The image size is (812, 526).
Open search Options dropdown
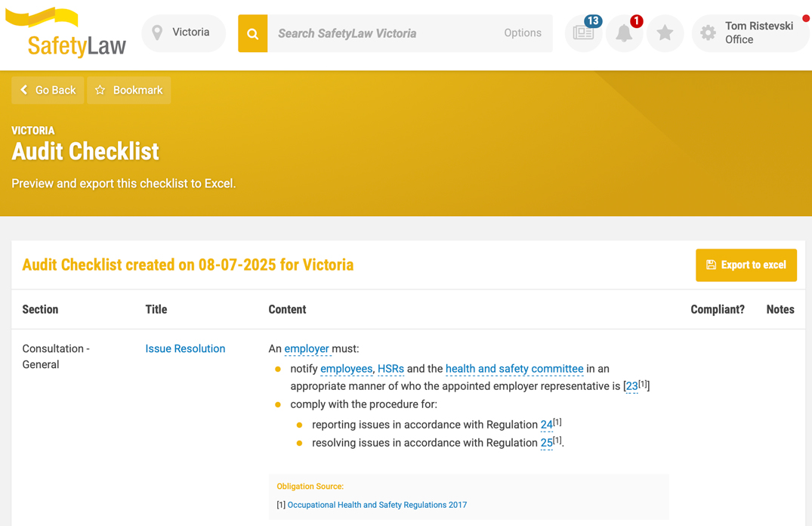(523, 33)
